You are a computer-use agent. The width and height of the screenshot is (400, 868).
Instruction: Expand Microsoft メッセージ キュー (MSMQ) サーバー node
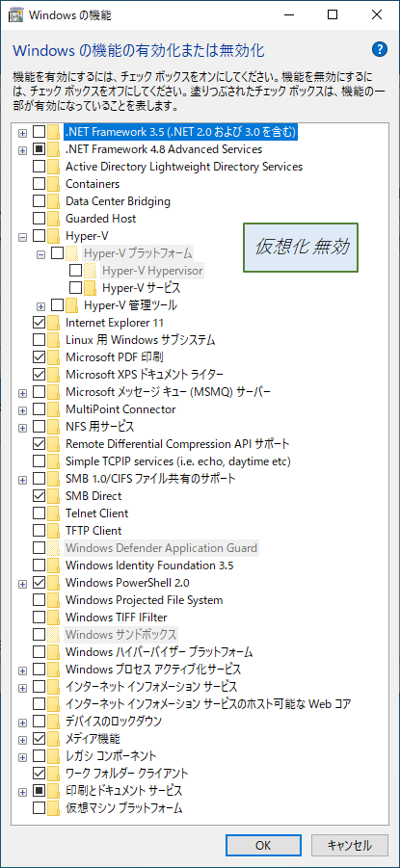(x=22, y=393)
